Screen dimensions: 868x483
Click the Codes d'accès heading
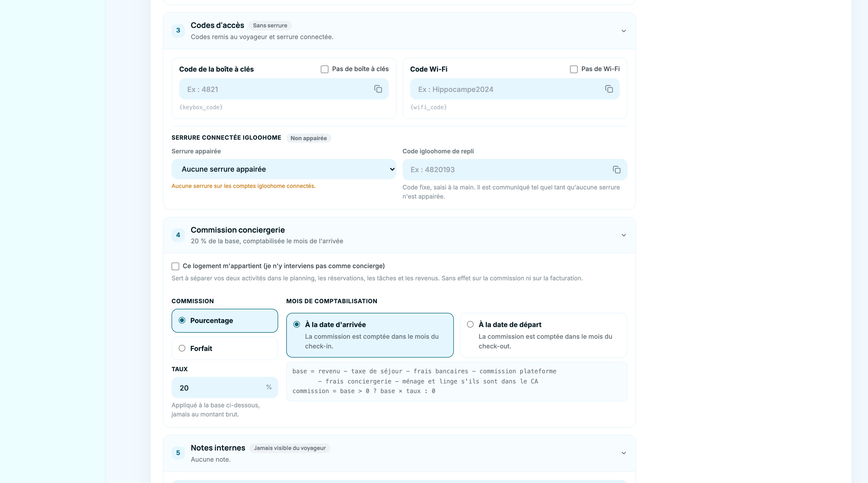[217, 25]
